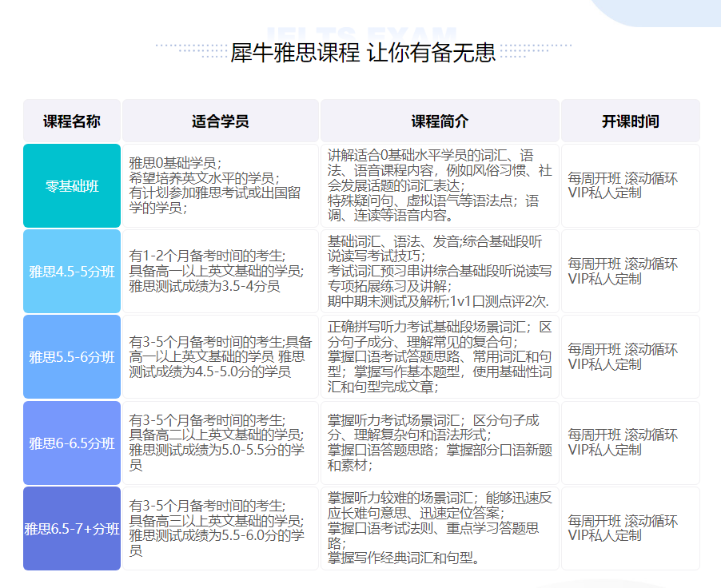
Task: Click the 雅思0基础学员 suitable students cell
Action: [x=221, y=185]
